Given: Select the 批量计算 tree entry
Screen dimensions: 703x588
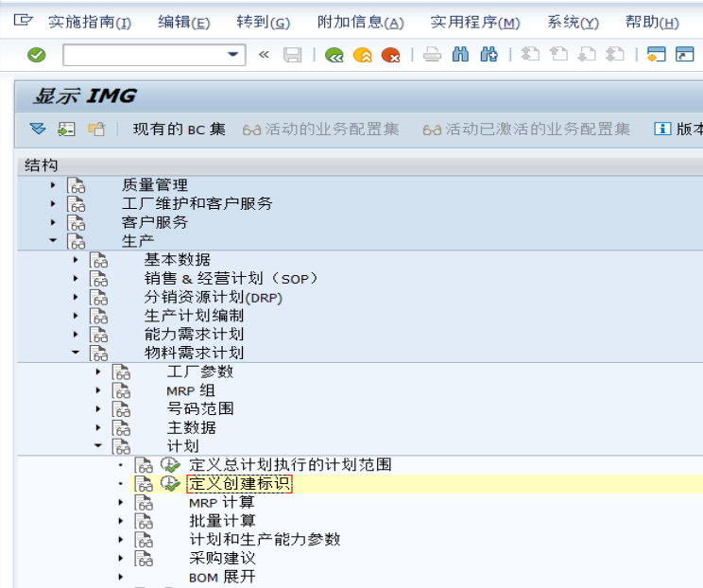Looking at the screenshot, I should pos(222,521).
